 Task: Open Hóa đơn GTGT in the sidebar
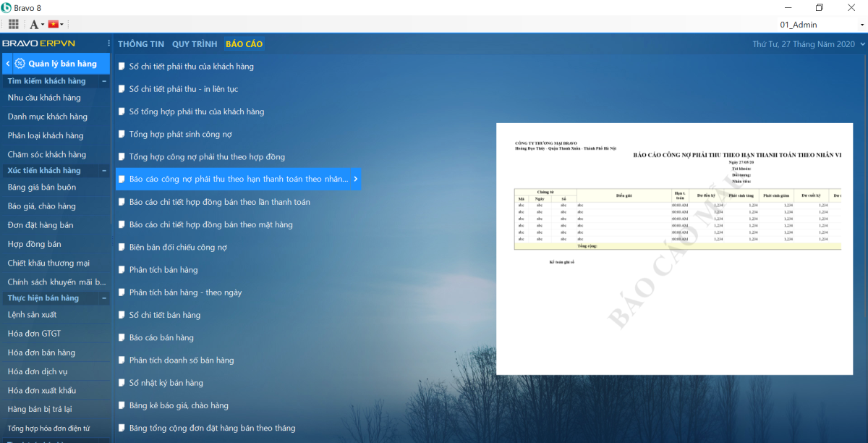pyautogui.click(x=34, y=334)
